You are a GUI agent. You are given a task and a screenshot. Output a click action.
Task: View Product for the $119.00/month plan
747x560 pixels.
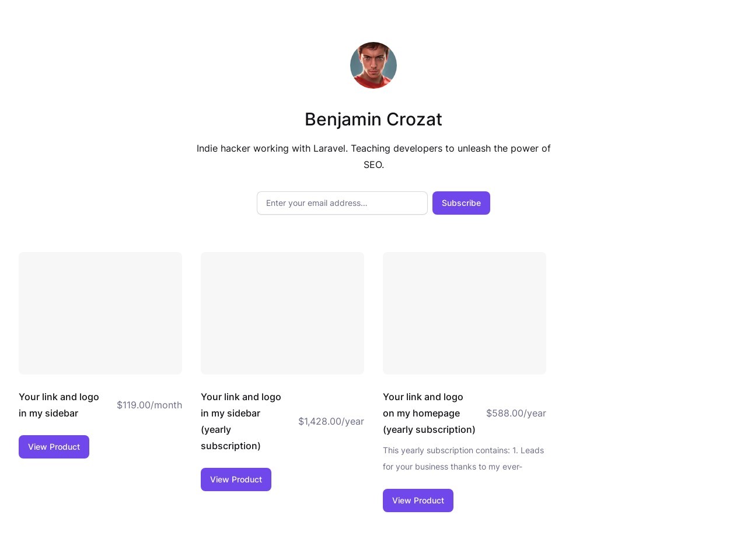click(54, 447)
